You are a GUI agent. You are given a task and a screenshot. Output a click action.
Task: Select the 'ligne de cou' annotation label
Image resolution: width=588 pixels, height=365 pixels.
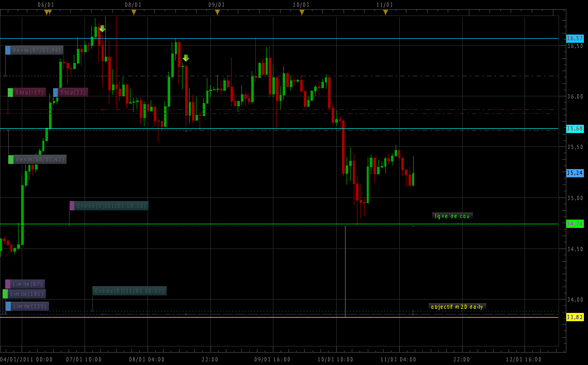[452, 216]
